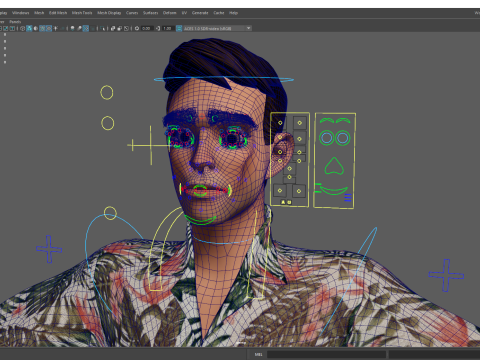Open the Deform menu
This screenshot has height=360, width=480.
click(169, 13)
